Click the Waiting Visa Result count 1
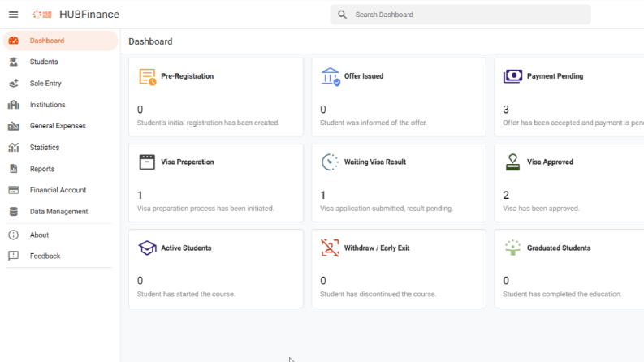The image size is (644, 362). [x=323, y=196]
